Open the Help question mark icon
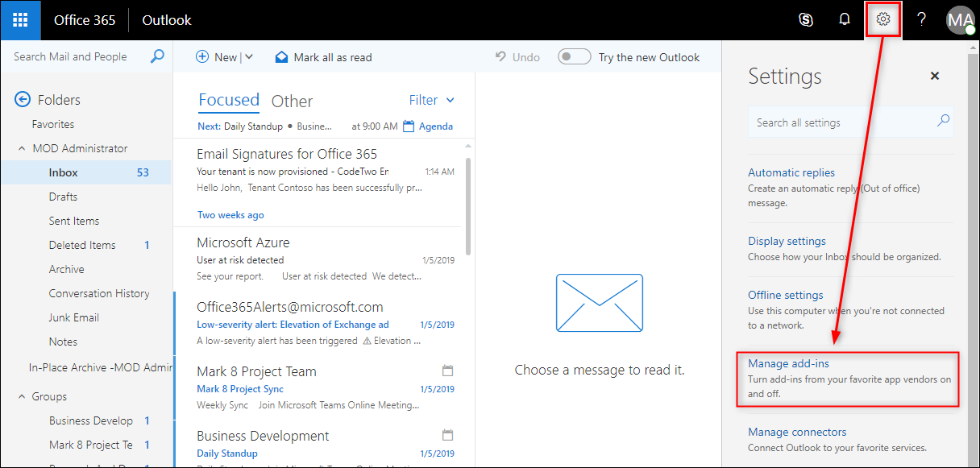Viewport: 980px width, 468px height. [x=921, y=19]
